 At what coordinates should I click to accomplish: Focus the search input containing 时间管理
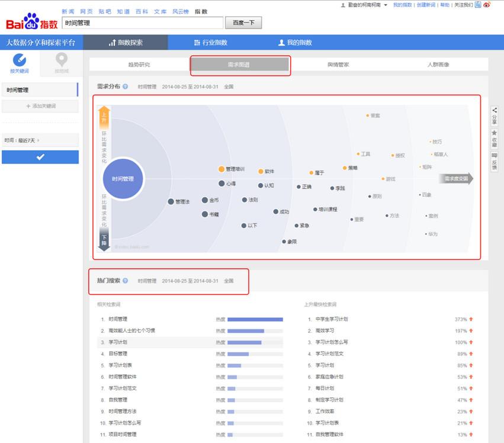click(142, 23)
